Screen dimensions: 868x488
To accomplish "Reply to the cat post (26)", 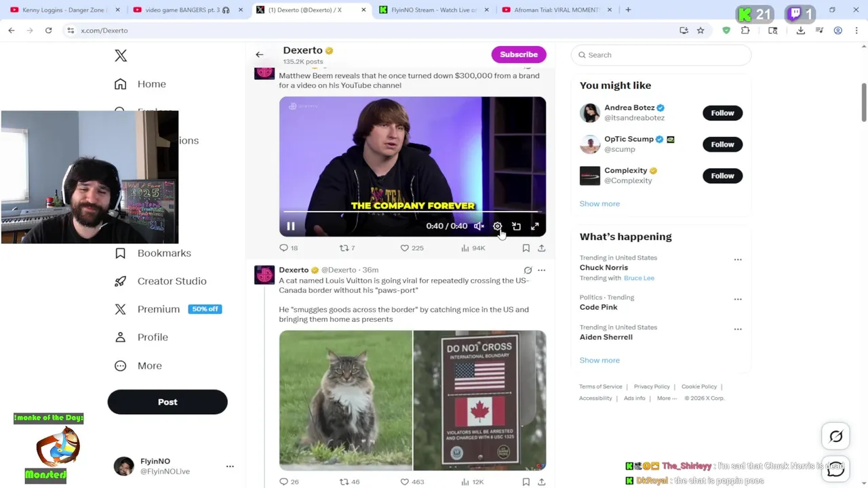I will (x=289, y=482).
